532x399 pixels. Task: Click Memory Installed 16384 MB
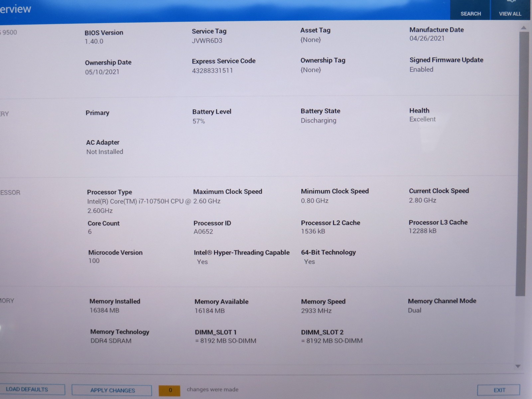(x=104, y=310)
